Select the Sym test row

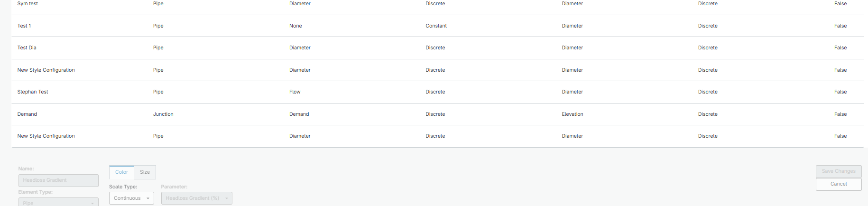[28, 4]
